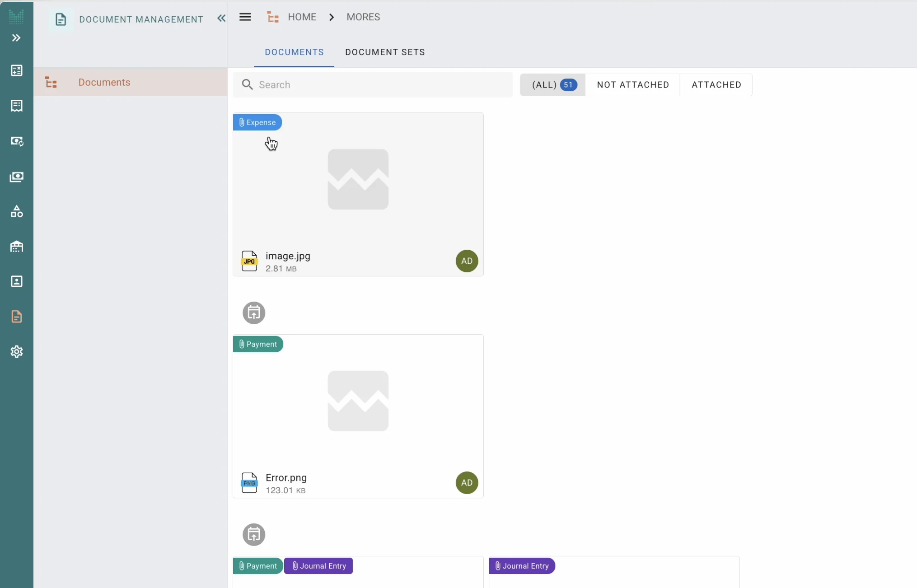Select the Documents tree item
This screenshot has width=917, height=588.
(x=131, y=82)
